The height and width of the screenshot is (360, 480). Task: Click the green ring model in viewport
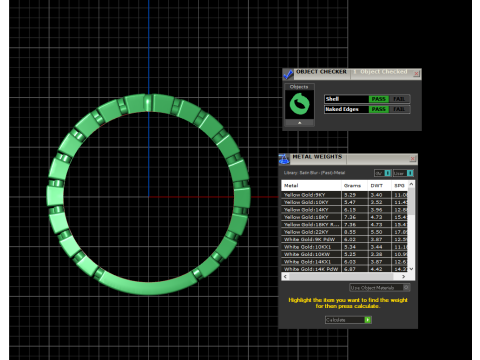tap(149, 288)
